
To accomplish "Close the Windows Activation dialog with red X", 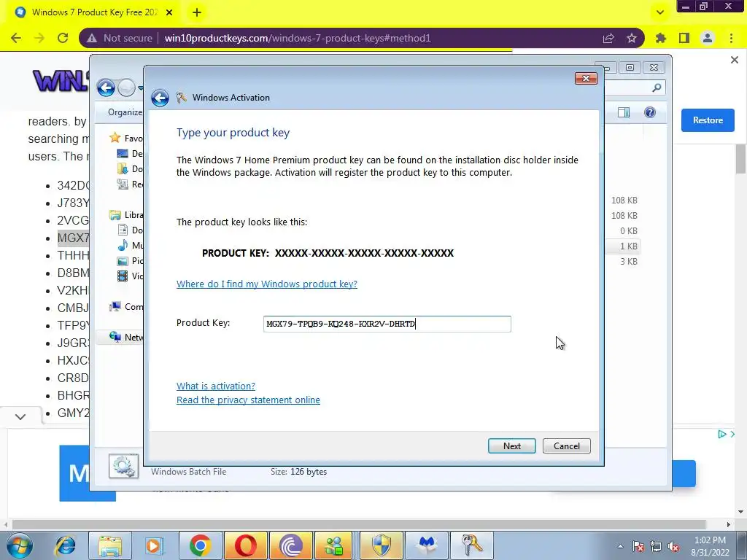I will pyautogui.click(x=586, y=79).
